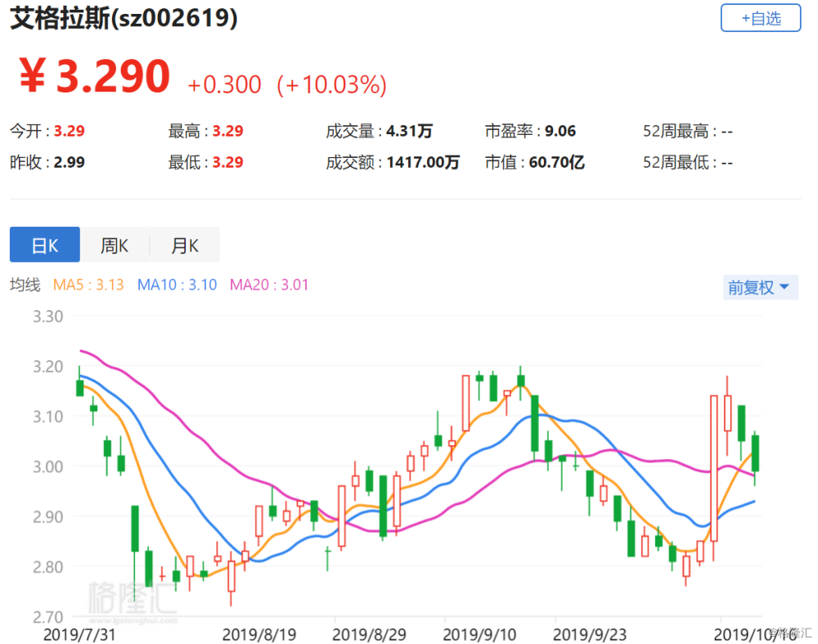Click the 2019/9/23 date label
818x644 pixels.
[x=590, y=635]
